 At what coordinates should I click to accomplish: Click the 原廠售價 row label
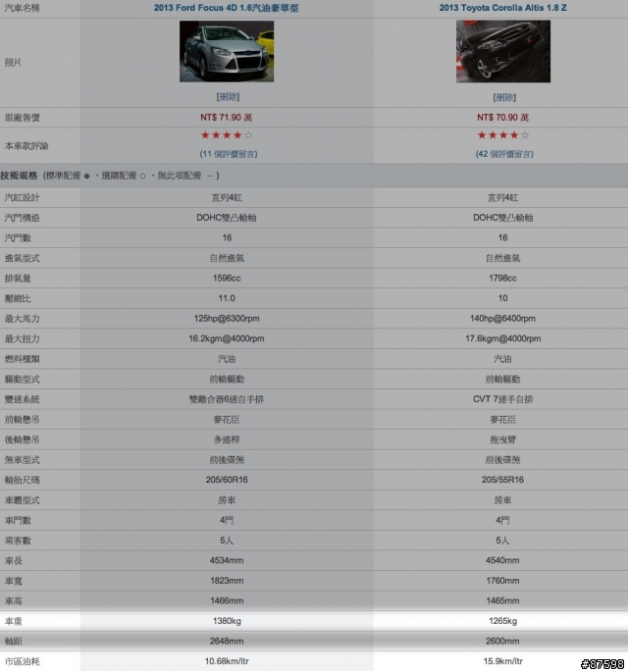pos(22,118)
